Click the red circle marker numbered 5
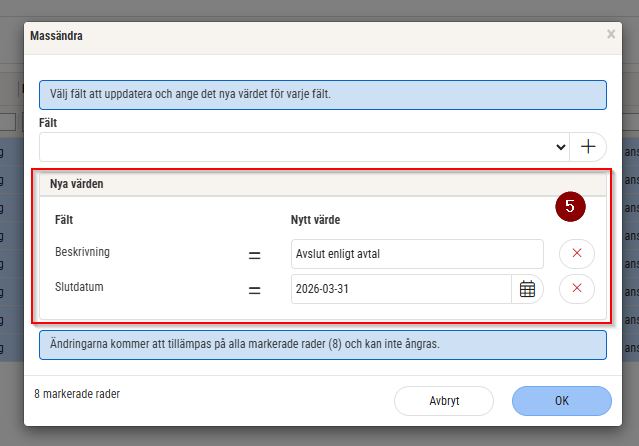 (570, 207)
